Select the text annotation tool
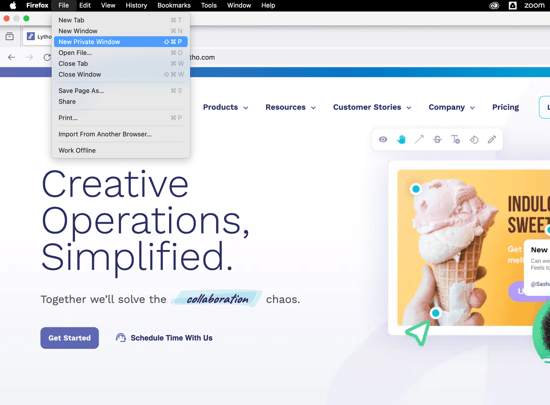 pyautogui.click(x=456, y=140)
